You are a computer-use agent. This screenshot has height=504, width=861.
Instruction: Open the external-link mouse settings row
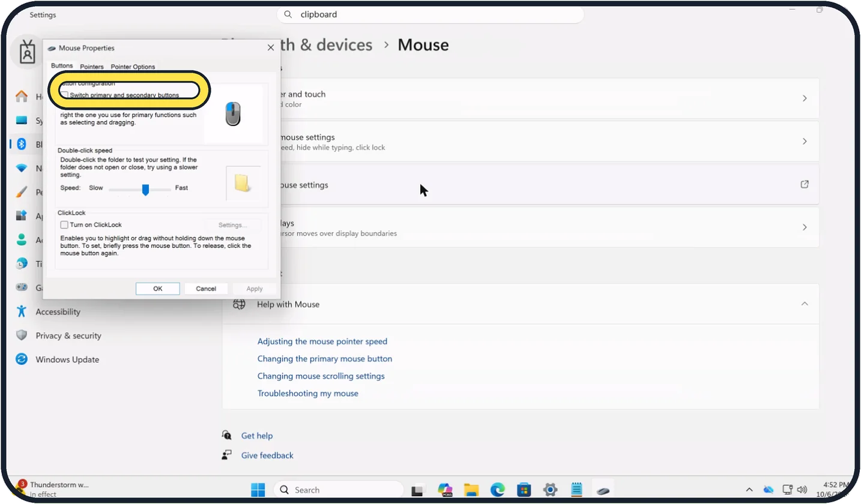click(521, 185)
